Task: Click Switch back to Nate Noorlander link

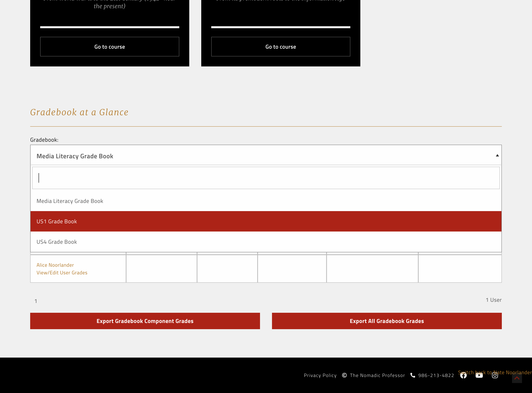Action: pos(495,373)
